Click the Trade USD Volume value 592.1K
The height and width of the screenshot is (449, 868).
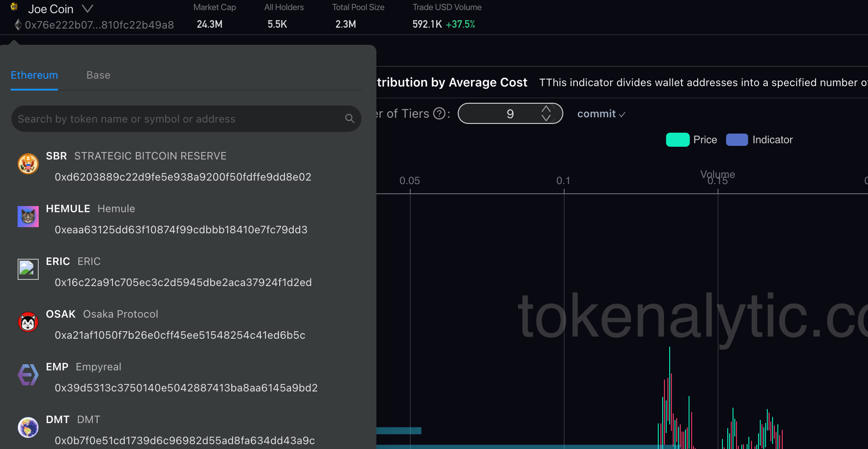pos(427,24)
